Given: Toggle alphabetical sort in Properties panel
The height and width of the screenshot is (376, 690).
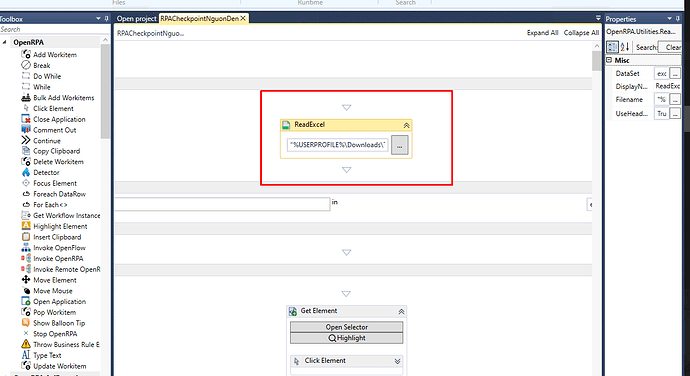Looking at the screenshot, I should 625,47.
